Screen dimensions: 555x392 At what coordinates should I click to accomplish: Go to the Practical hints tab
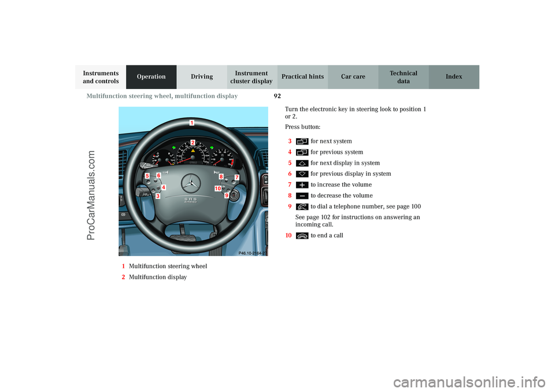(x=302, y=77)
